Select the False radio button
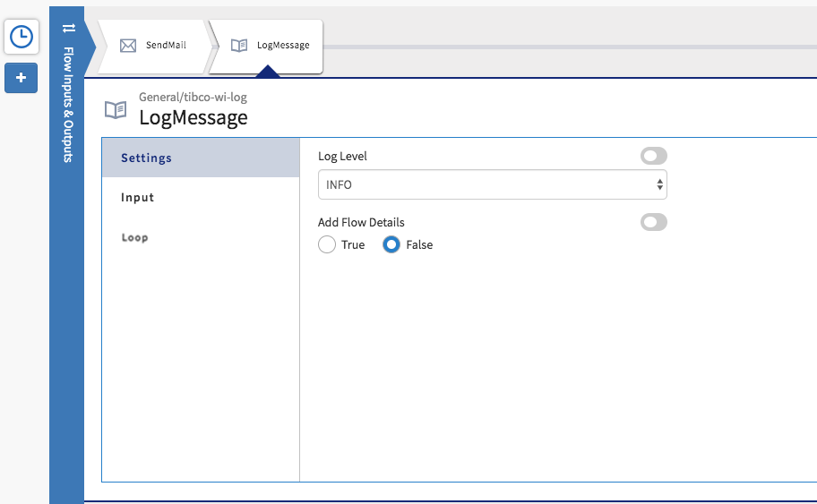This screenshot has width=817, height=504. tap(391, 244)
